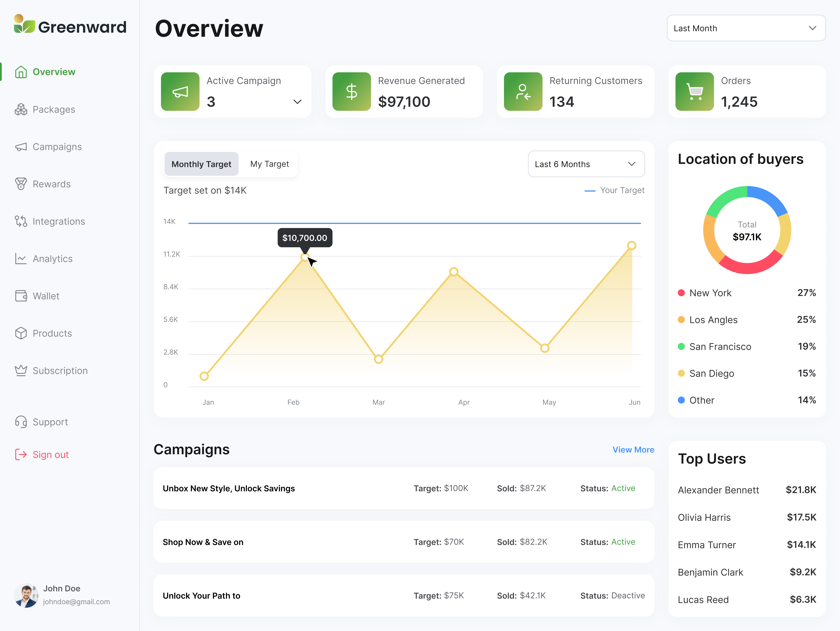Image resolution: width=840 pixels, height=631 pixels.
Task: Click Sign out
Action: 50,454
